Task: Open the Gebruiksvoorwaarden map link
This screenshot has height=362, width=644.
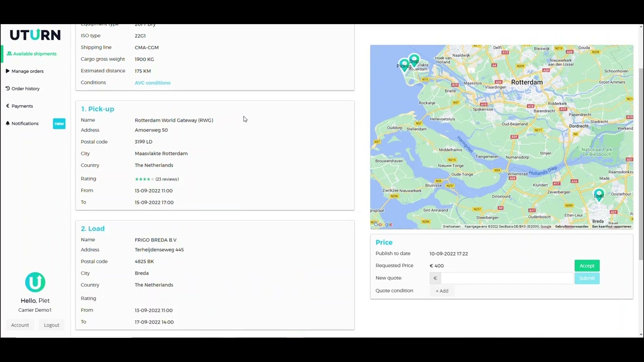Action: (x=572, y=227)
